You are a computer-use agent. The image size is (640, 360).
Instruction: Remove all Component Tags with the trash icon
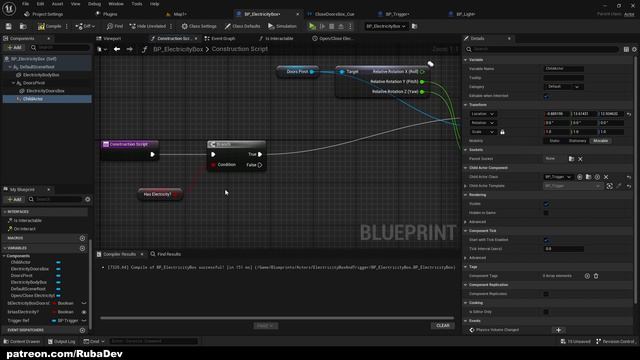point(596,276)
